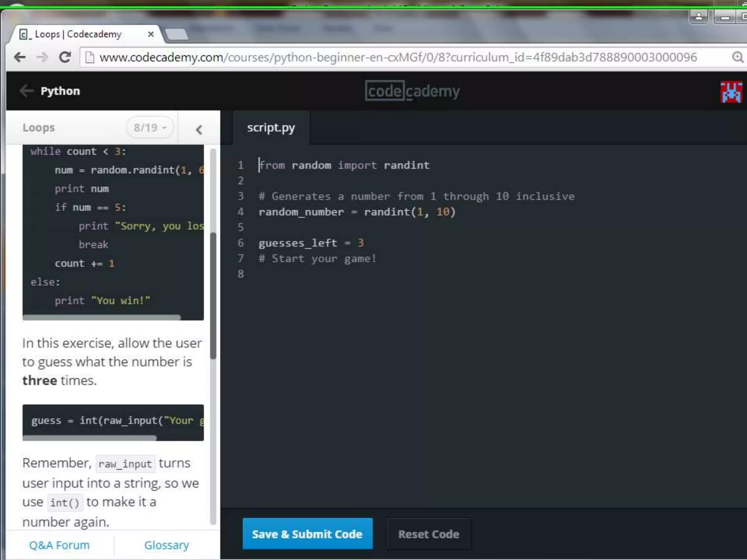
Task: Click the Reset Code button
Action: point(429,534)
